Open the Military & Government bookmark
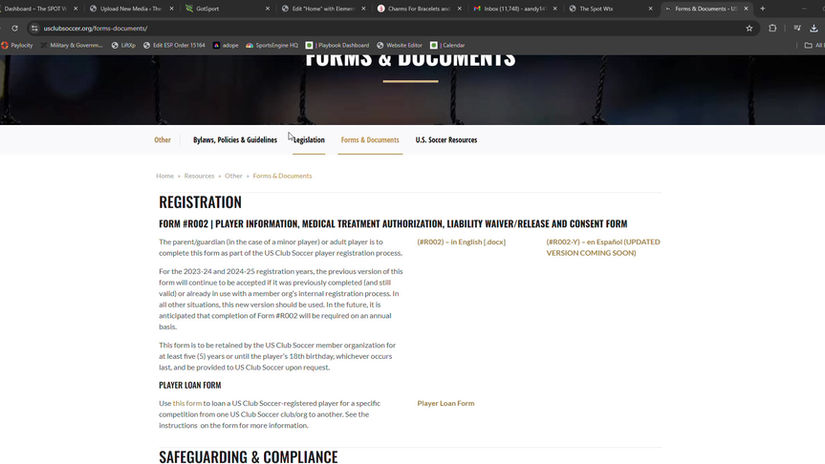Viewport: 825px width, 464px height. click(72, 45)
